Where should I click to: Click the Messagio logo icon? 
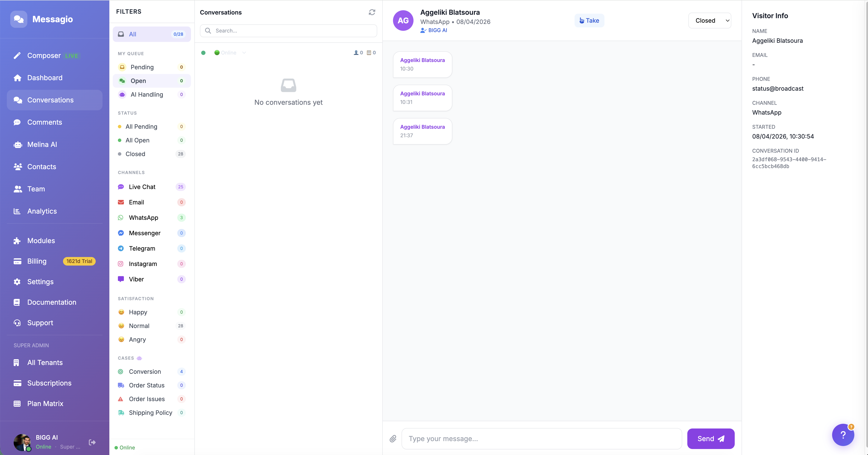19,19
